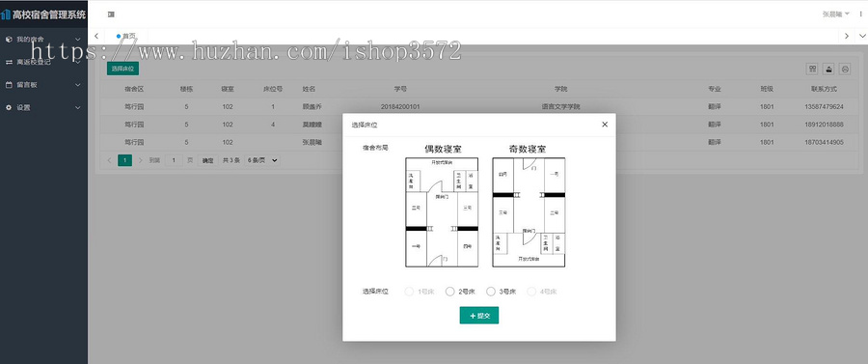
Task: Click the 床位号 column header
Action: click(x=273, y=89)
